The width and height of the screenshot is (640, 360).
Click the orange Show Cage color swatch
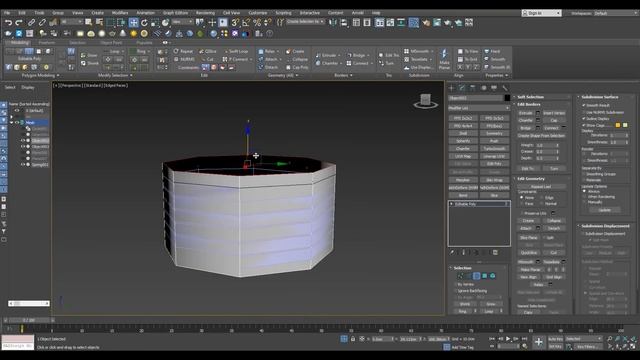618,125
